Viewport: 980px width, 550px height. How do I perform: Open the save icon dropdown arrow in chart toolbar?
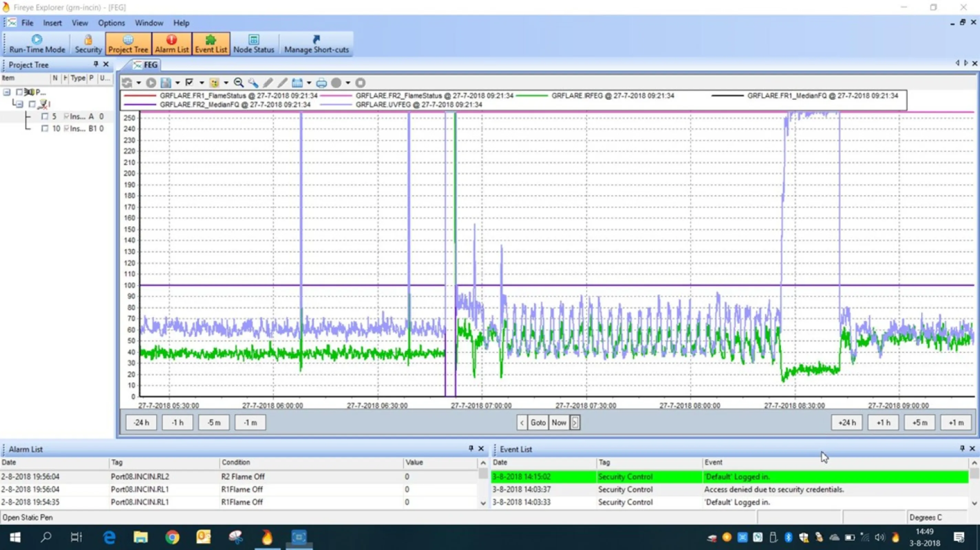pos(177,82)
